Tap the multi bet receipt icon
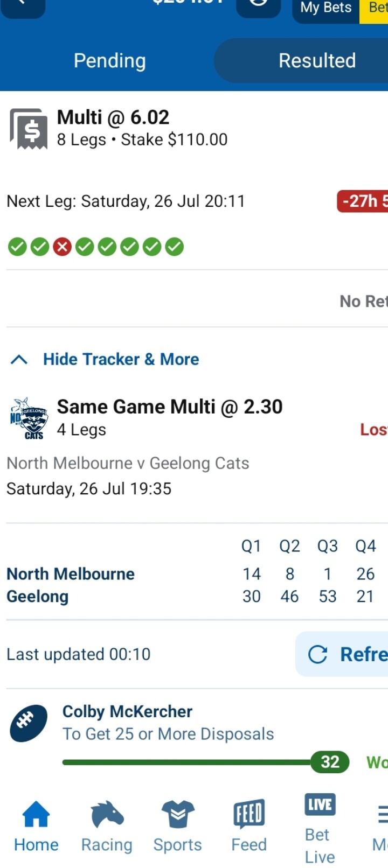This screenshot has width=388, height=868. pos(29,129)
